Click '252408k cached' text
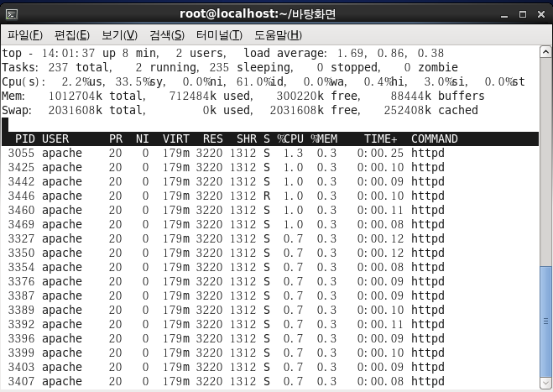The height and width of the screenshot is (392, 553). (x=431, y=111)
